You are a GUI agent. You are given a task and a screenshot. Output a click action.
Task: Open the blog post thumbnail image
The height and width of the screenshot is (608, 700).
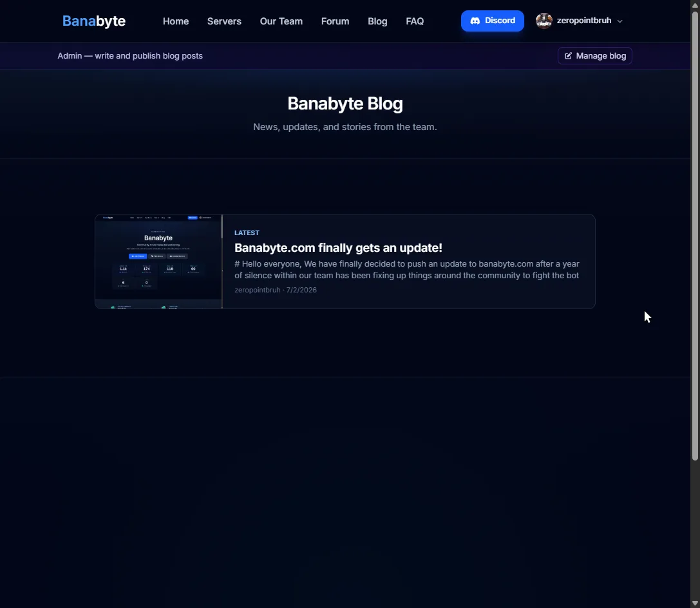click(x=158, y=261)
